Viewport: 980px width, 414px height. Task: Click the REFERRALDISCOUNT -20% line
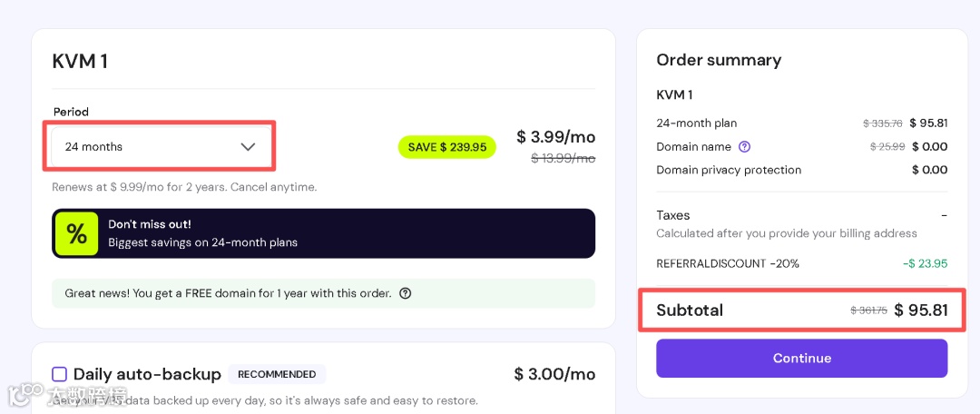(728, 263)
